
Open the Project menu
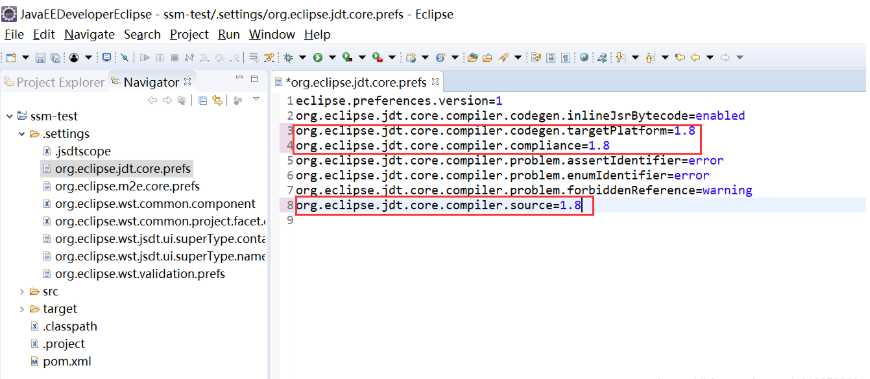189,34
